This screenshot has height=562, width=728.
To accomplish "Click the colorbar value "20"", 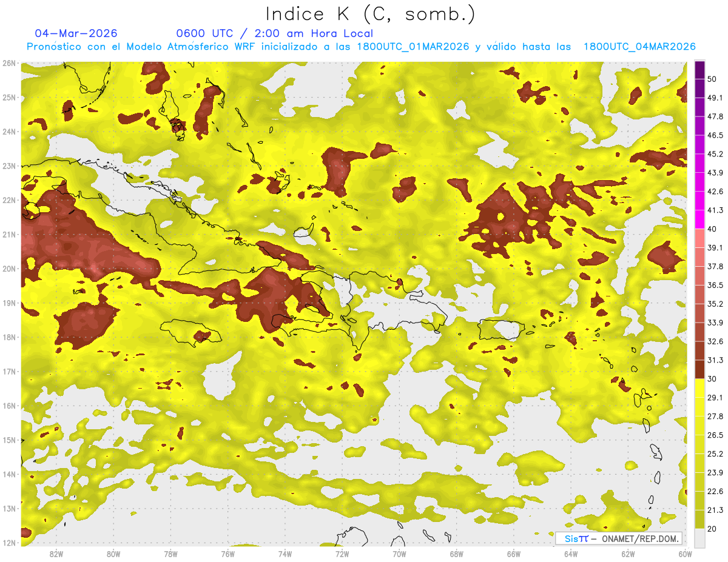I will coord(712,529).
